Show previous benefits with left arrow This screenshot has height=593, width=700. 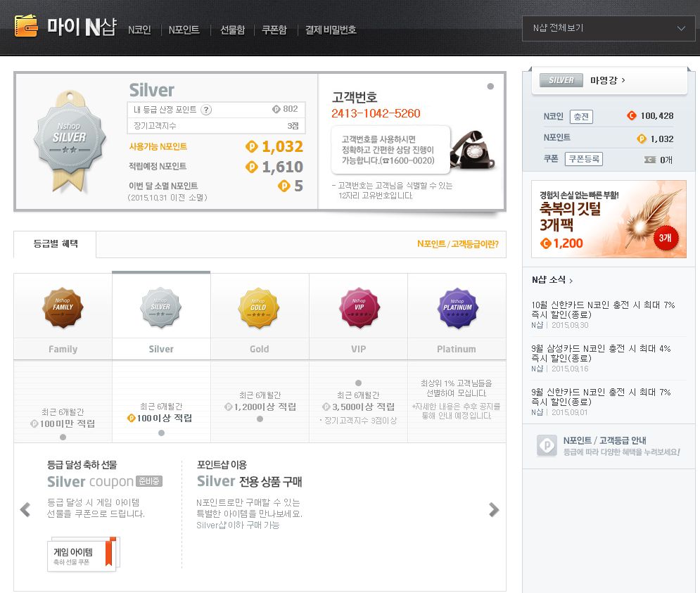pos(26,510)
